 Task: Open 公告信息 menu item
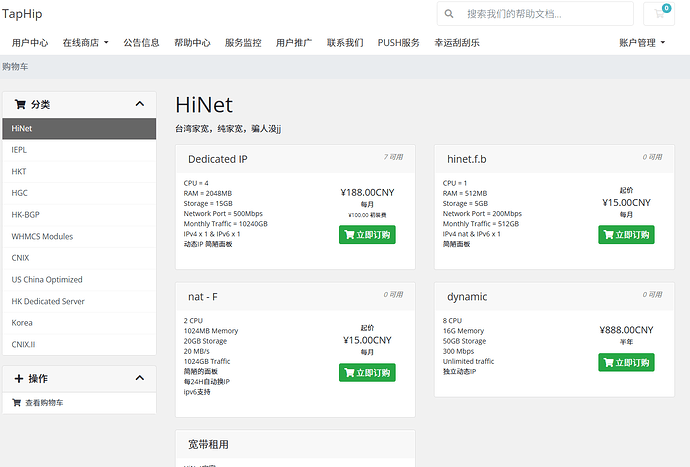(141, 43)
